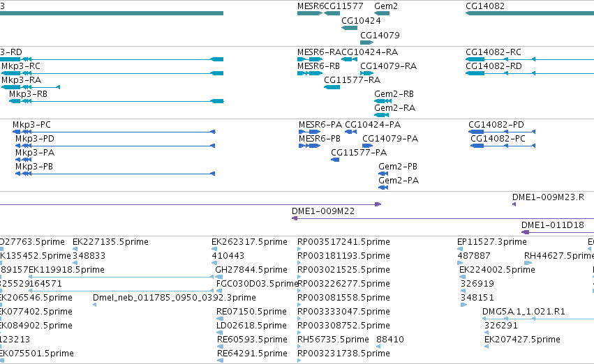Open the MESR6-PB protein feature
The width and height of the screenshot is (594, 364).
[309, 146]
